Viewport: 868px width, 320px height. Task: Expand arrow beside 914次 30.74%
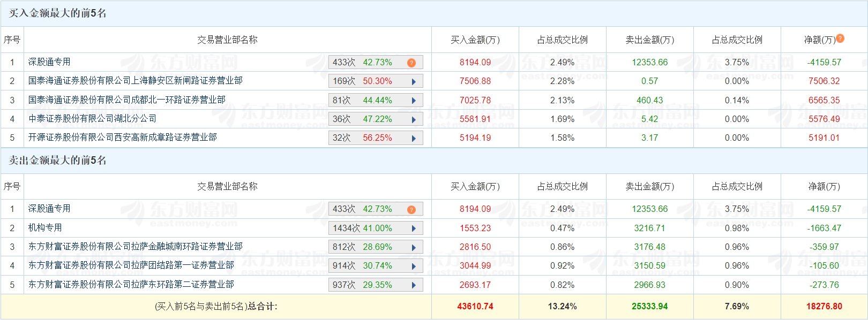pyautogui.click(x=414, y=266)
